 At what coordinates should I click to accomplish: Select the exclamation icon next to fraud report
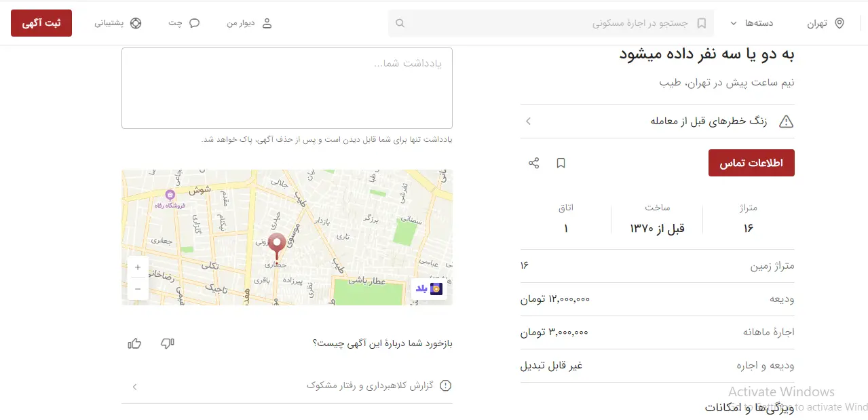click(446, 385)
